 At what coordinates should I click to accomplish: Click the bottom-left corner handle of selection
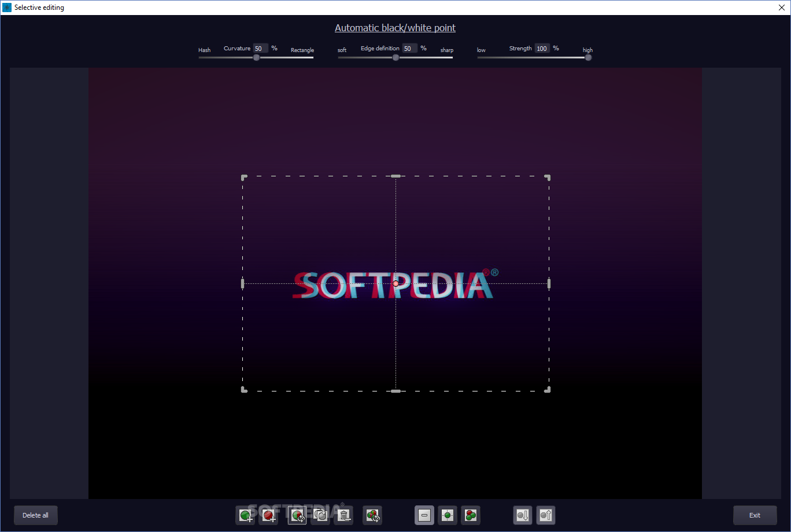pos(244,390)
